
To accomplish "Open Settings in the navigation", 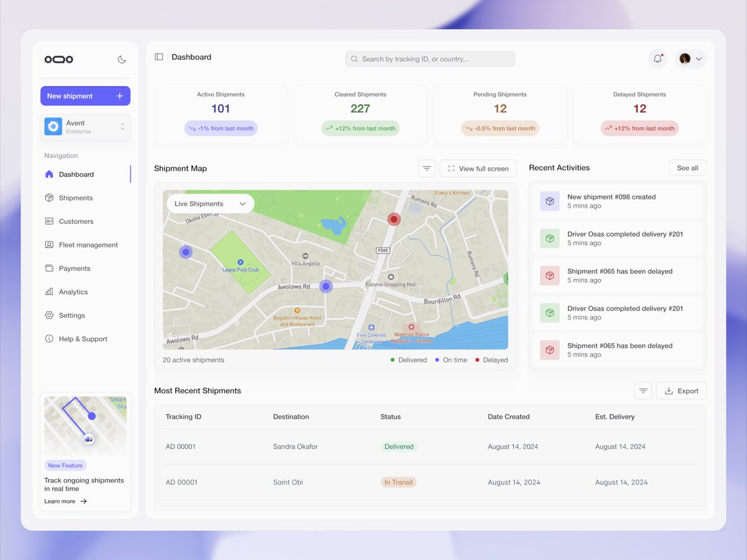I will (x=85, y=315).
